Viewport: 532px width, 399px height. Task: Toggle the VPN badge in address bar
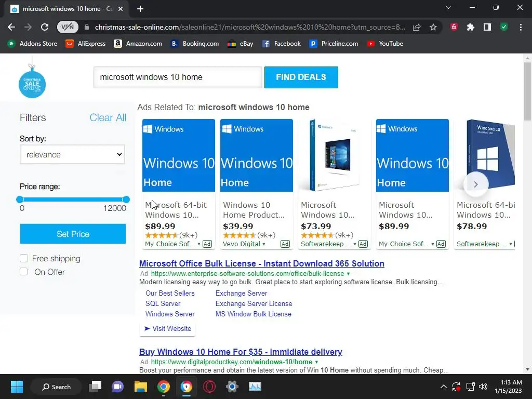tap(68, 27)
